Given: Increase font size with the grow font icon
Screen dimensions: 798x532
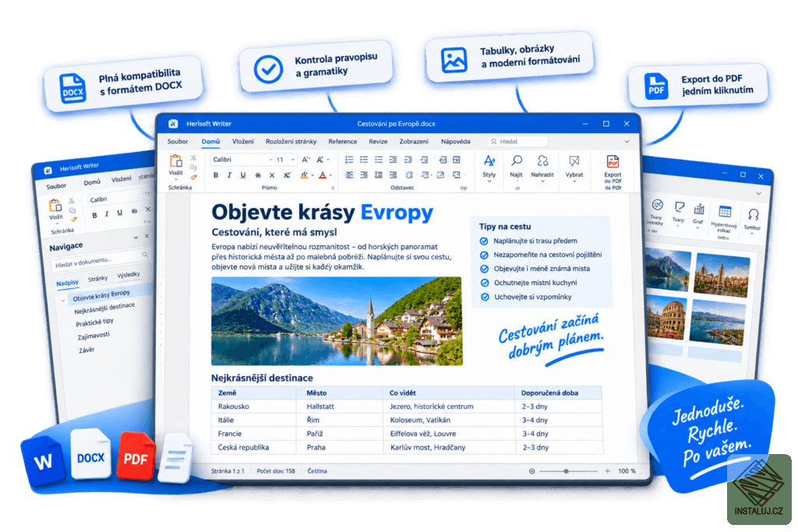Looking at the screenshot, I should tap(305, 160).
